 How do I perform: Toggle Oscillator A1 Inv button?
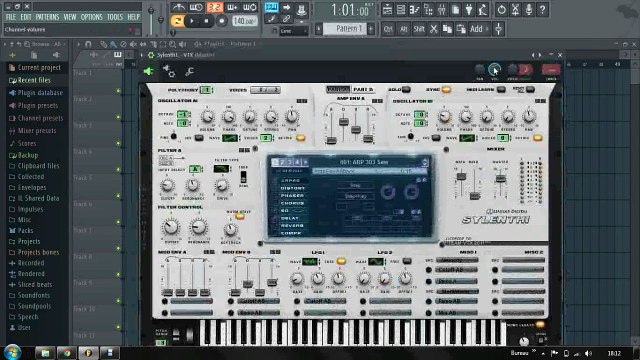click(x=199, y=138)
